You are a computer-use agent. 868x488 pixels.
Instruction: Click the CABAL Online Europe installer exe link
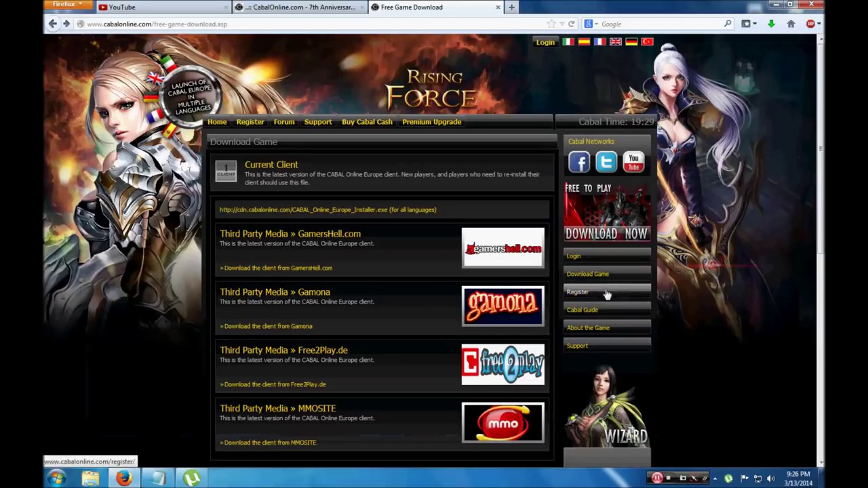[x=328, y=209]
